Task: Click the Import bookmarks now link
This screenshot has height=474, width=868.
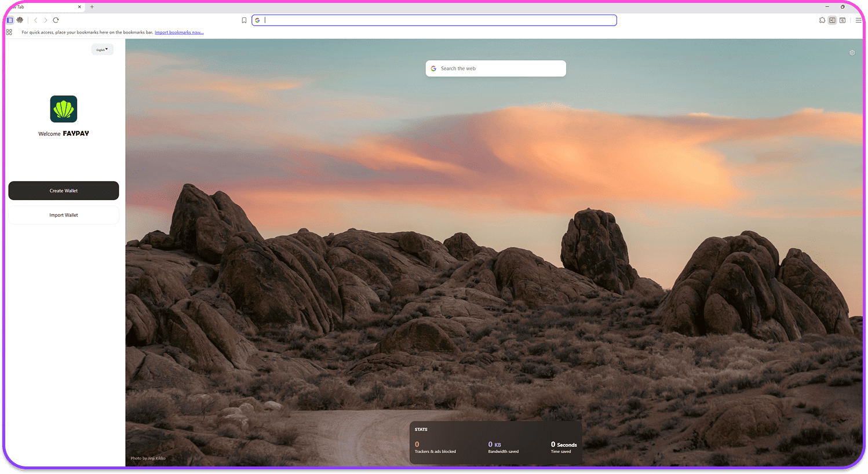Action: [x=179, y=32]
